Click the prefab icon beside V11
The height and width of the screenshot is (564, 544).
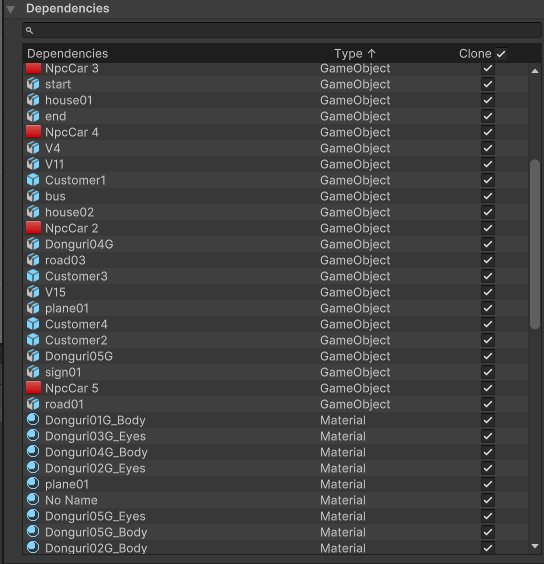point(33,164)
